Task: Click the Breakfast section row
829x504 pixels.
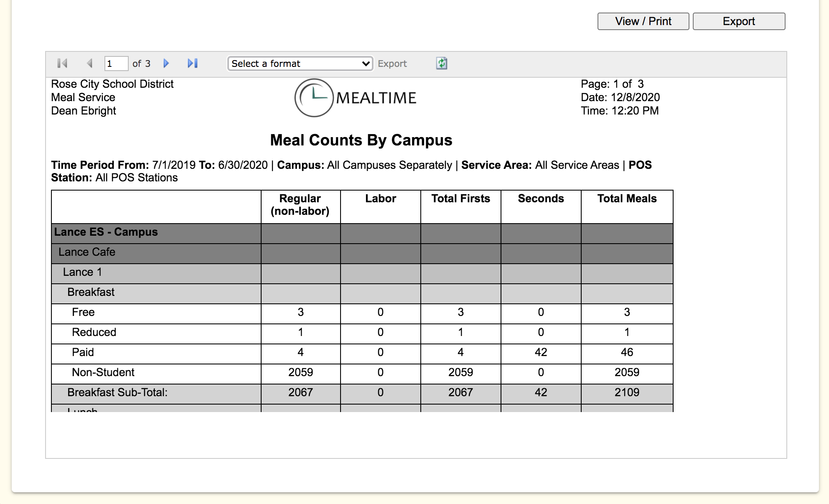Action: coord(91,292)
